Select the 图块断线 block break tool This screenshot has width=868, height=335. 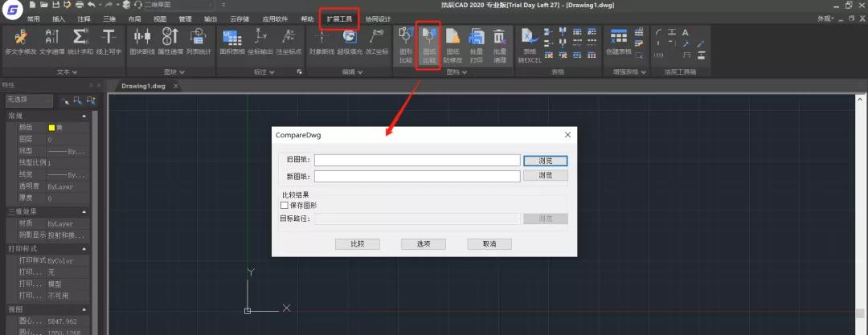click(x=141, y=41)
